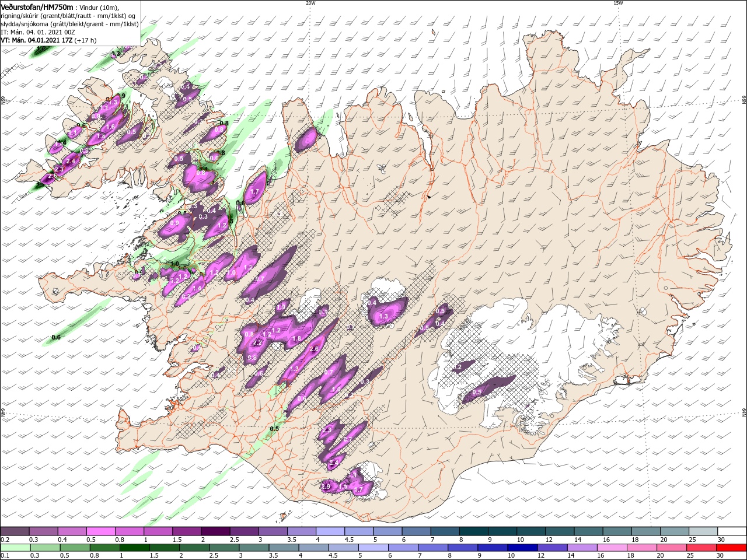Screen dimensions: 747x560
Task: Choose the pure red 30+ rain swatch
Action: tap(731, 548)
